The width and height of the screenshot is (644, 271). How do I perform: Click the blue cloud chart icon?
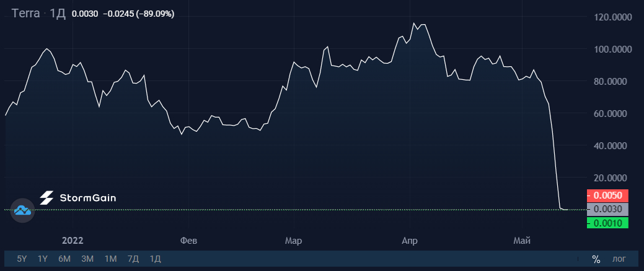pyautogui.click(x=22, y=210)
